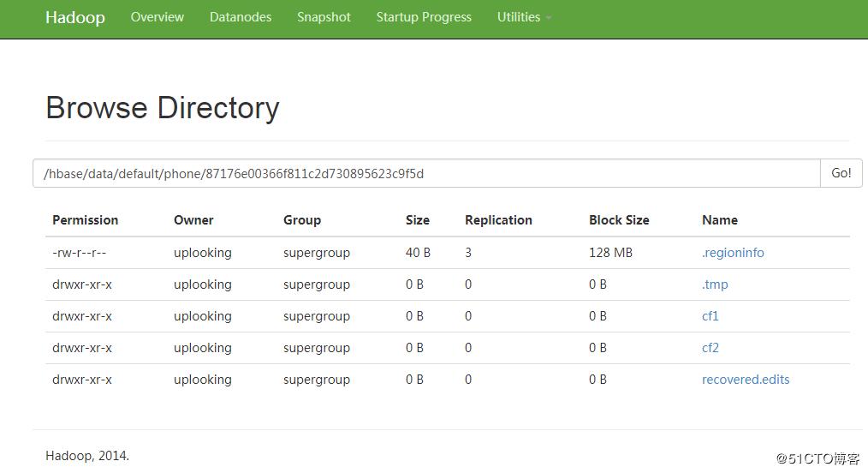Click the Name column header
This screenshot has height=473, width=868.
pos(720,220)
